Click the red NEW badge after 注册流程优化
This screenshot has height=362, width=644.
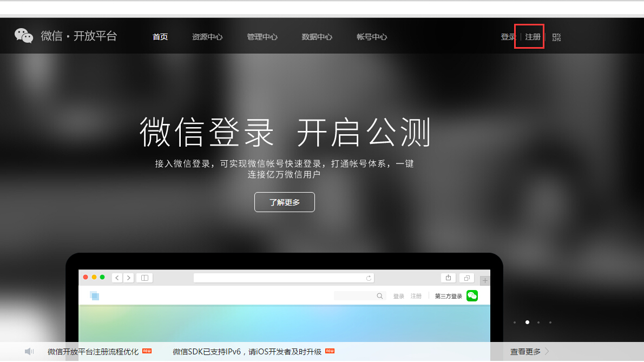(147, 351)
